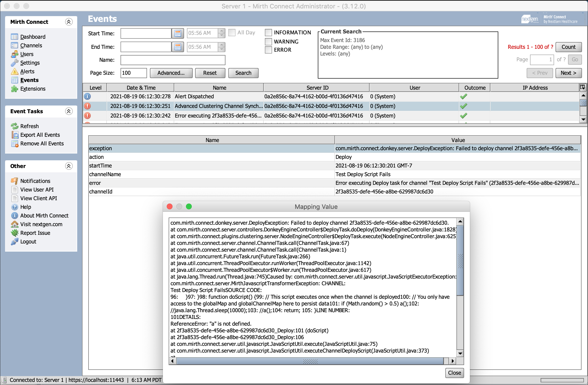Select the exception attribute row
Image resolution: width=588 pixels, height=385 pixels.
[334, 148]
